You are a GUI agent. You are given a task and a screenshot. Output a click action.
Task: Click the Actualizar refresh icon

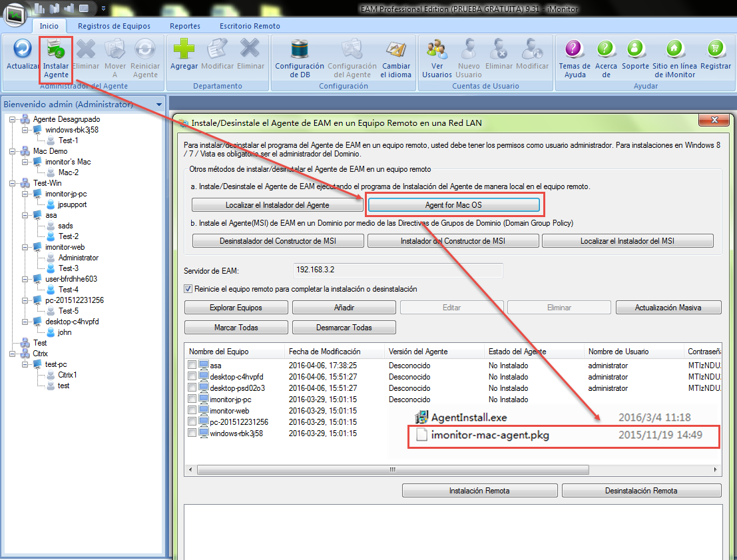point(22,49)
